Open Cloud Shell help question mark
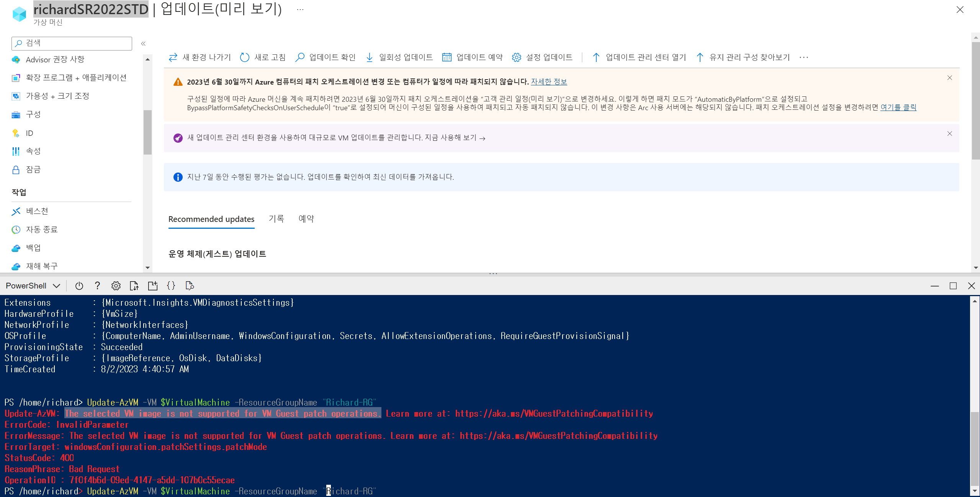Image resolution: width=980 pixels, height=497 pixels. (97, 286)
